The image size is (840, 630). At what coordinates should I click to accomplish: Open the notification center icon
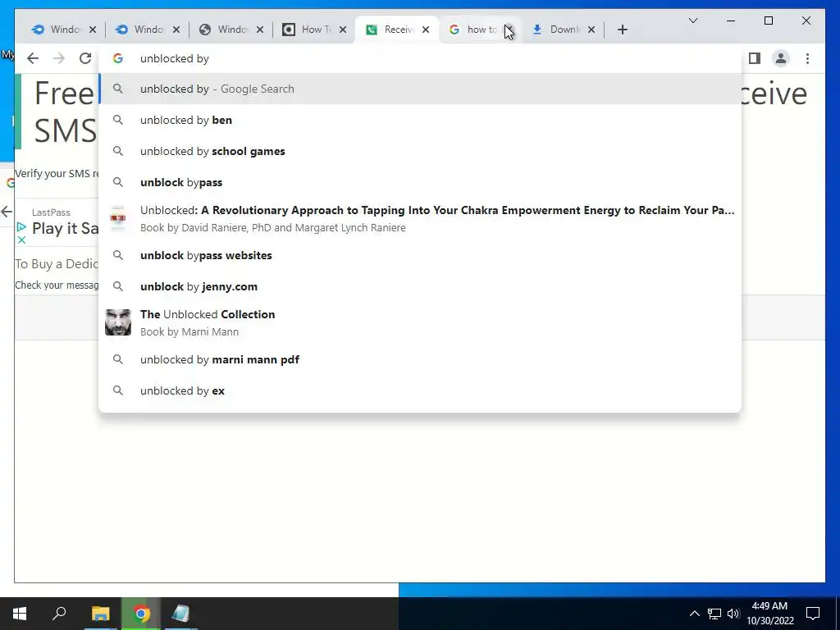pyautogui.click(x=813, y=614)
